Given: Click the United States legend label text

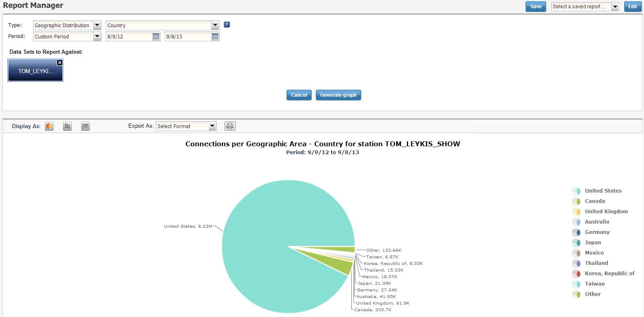Looking at the screenshot, I should (603, 191).
